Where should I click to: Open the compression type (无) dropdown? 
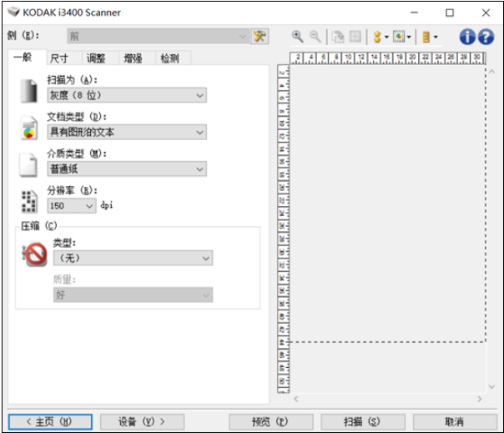click(133, 258)
